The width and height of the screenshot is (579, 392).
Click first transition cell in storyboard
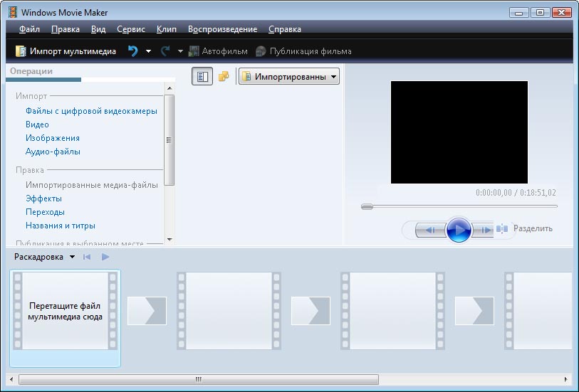pyautogui.click(x=147, y=311)
